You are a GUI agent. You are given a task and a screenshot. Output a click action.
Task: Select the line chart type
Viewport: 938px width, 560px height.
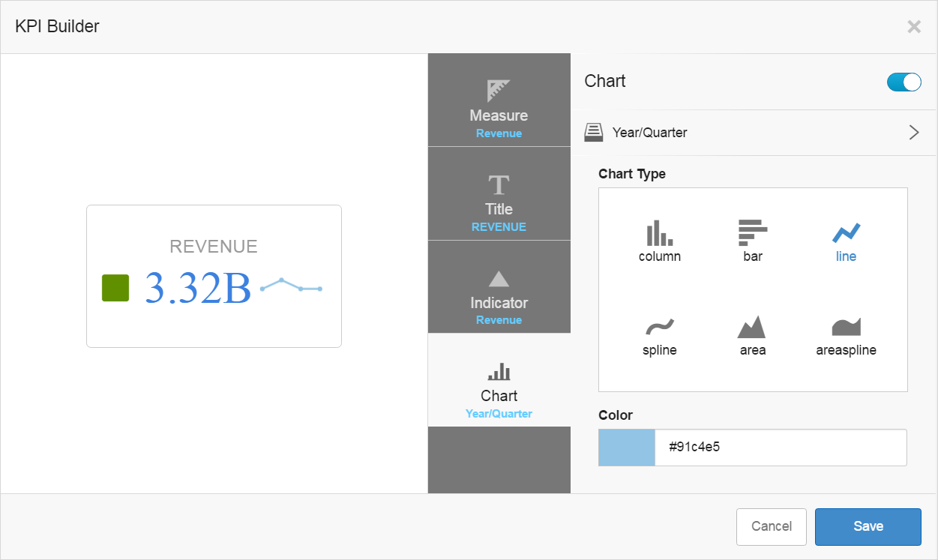coord(846,241)
